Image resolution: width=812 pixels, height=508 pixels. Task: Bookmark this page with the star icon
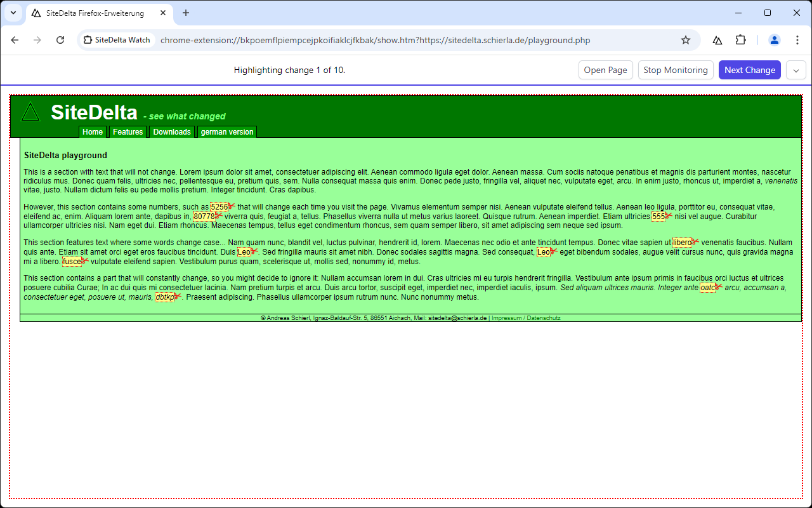pos(686,40)
